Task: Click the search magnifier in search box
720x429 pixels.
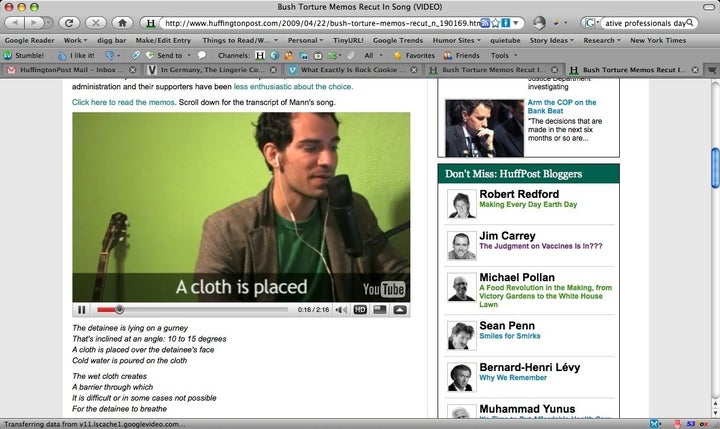Action: [x=690, y=23]
